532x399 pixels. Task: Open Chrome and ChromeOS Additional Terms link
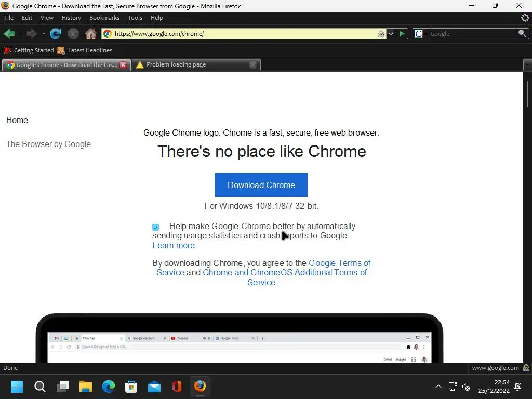[x=284, y=272]
